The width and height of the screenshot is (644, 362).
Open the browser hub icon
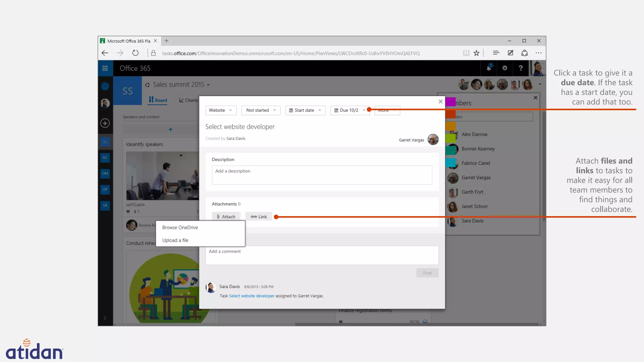(496, 53)
